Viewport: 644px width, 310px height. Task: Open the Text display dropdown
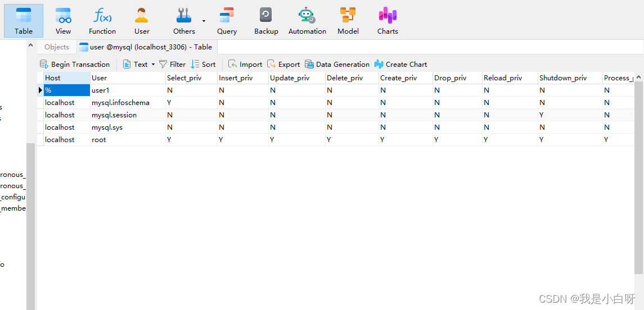(x=139, y=65)
